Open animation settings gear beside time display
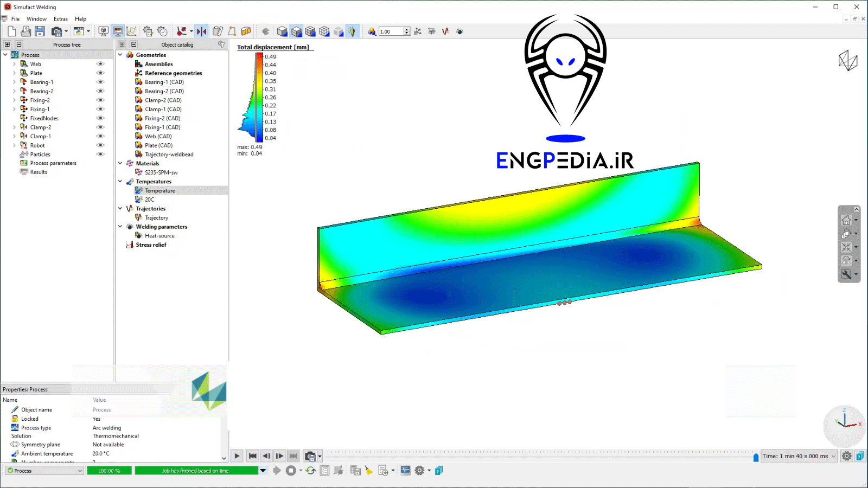The image size is (868, 488). pyautogui.click(x=846, y=456)
